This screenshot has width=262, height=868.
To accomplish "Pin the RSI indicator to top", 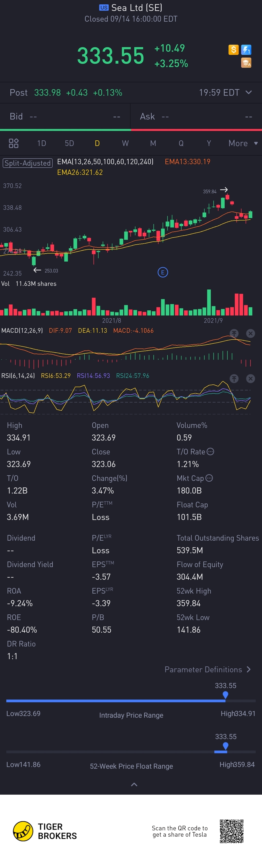I will (x=234, y=378).
